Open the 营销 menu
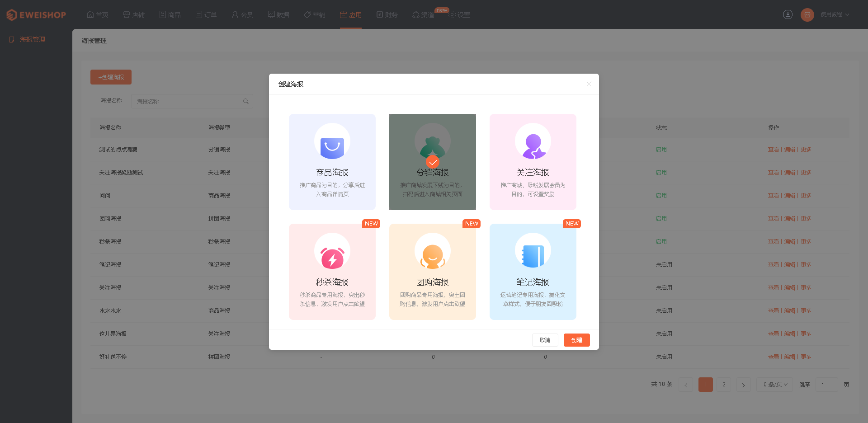 pos(315,15)
